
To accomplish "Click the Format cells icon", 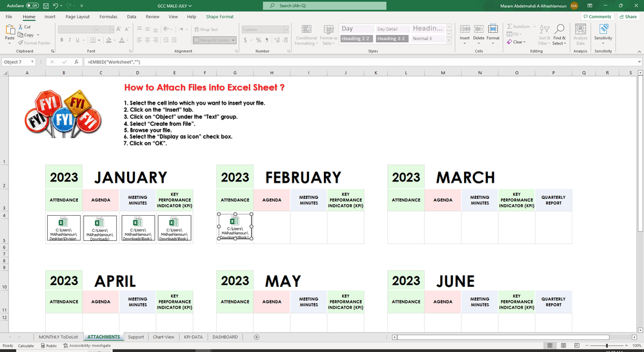I will pyautogui.click(x=493, y=29).
